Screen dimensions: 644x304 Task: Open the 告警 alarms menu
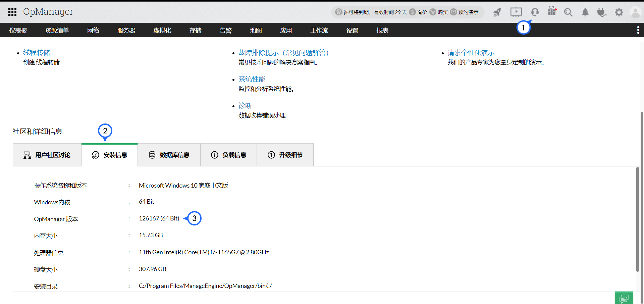tap(226, 30)
